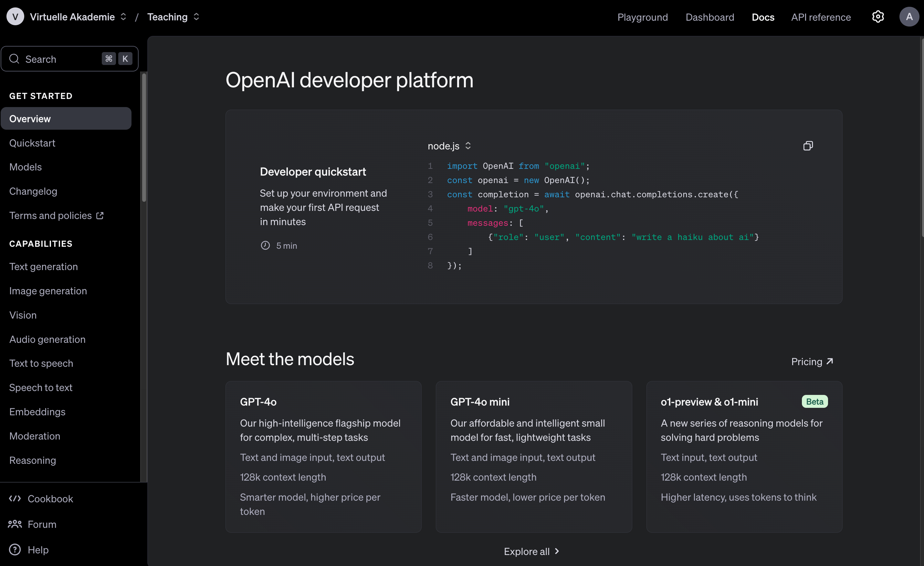
Task: Click the sidebar scrollbar thumb
Action: pos(144,137)
